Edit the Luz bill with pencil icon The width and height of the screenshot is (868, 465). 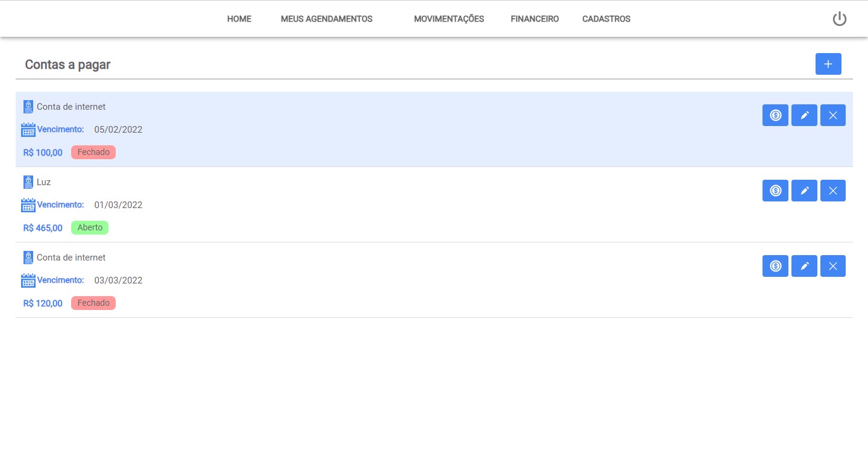click(x=804, y=191)
